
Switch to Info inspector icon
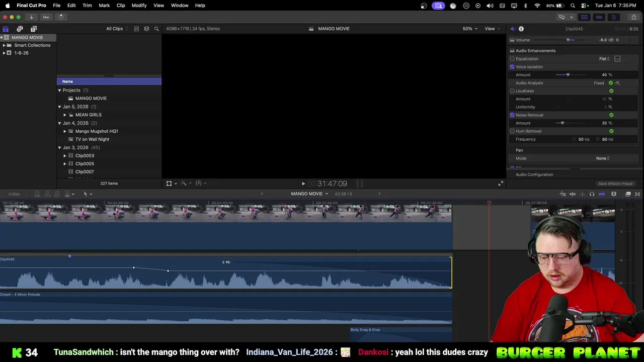coord(521,29)
